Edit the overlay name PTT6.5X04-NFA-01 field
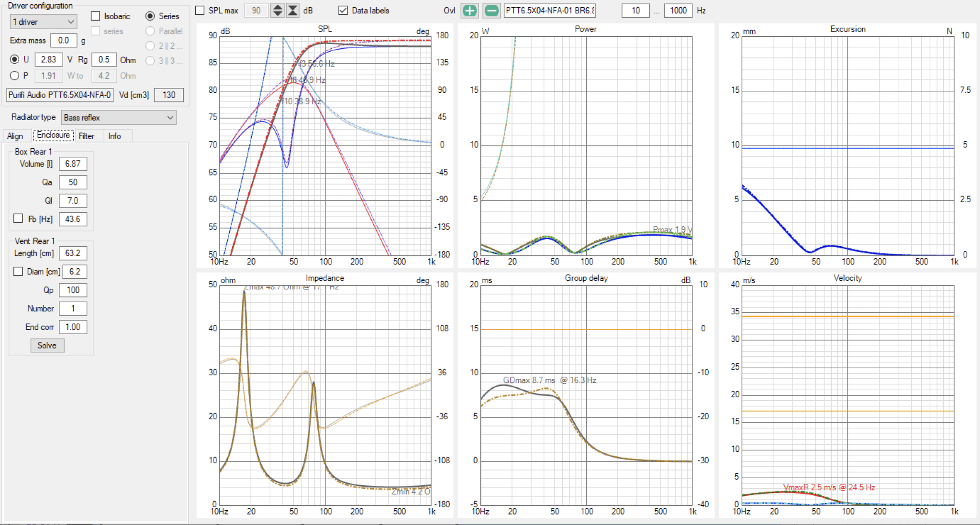 coord(550,11)
